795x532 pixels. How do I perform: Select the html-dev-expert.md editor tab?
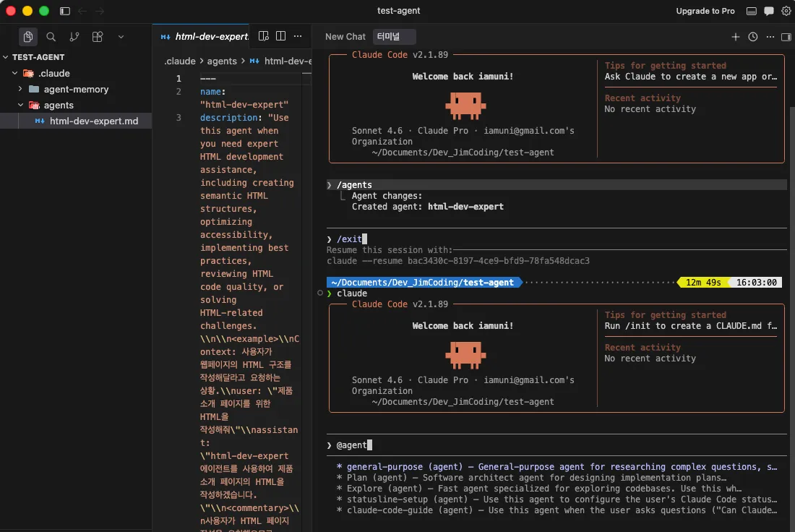[206, 36]
